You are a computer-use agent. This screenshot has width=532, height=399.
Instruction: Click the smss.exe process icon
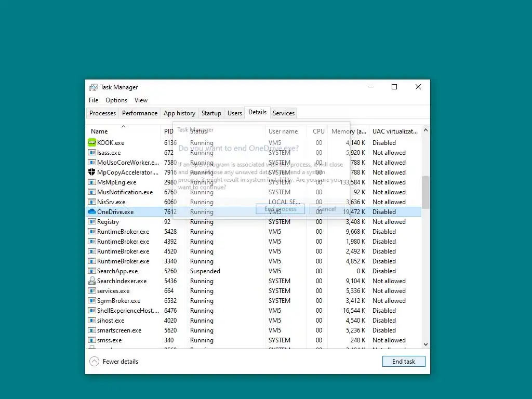point(91,340)
